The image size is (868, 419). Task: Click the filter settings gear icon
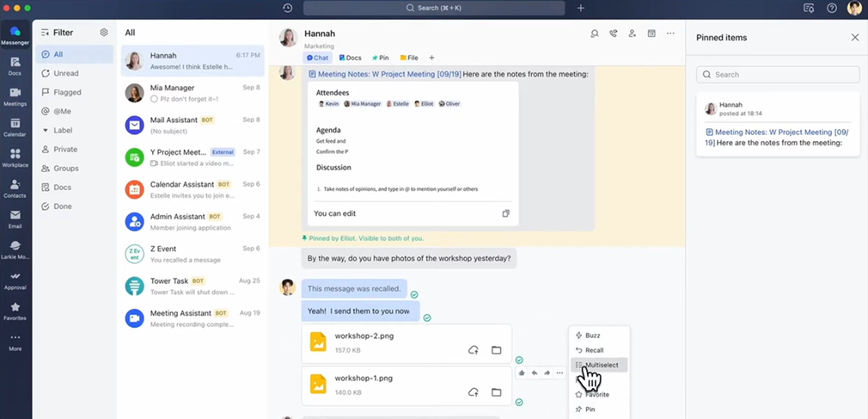click(x=104, y=33)
